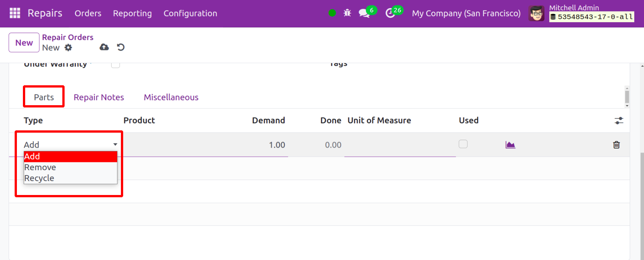This screenshot has width=644, height=260.
Task: Open the Configuration menu
Action: [190, 14]
